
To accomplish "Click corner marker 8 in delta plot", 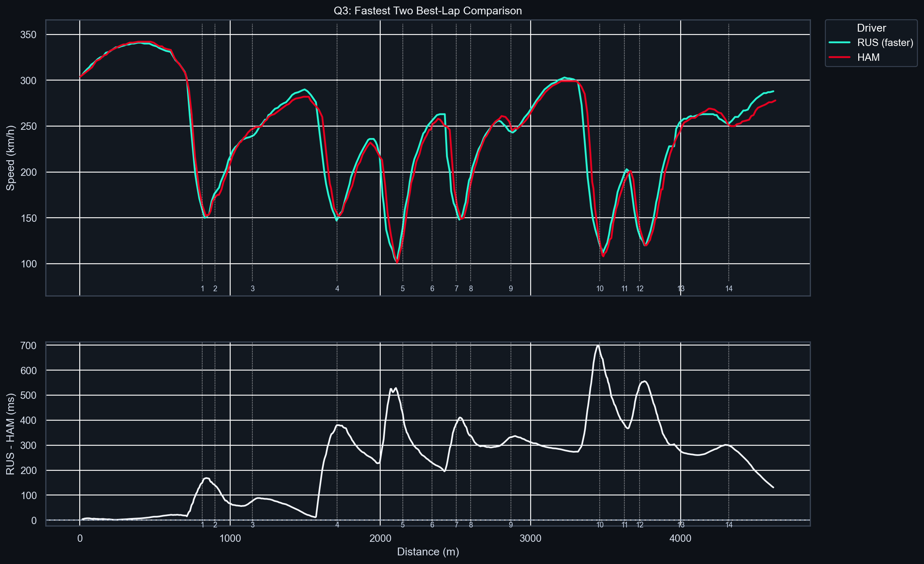I will [471, 525].
